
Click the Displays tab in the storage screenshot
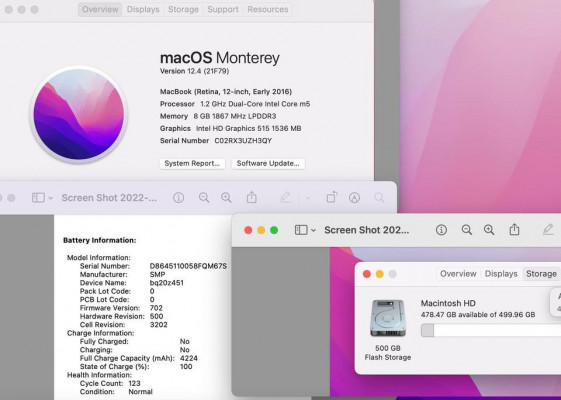point(501,274)
